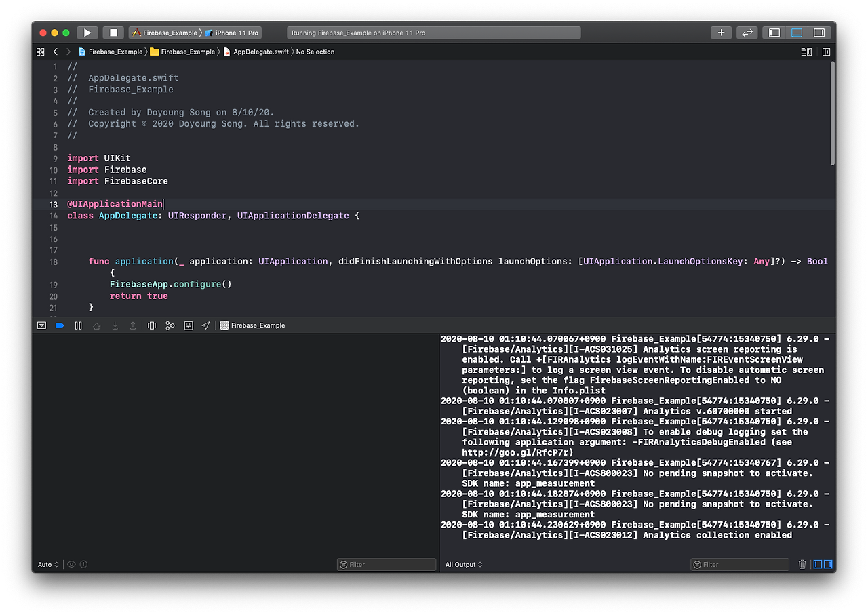Click the 'import UIKit' line
Viewport: 868px width, 615px height.
pyautogui.click(x=99, y=158)
